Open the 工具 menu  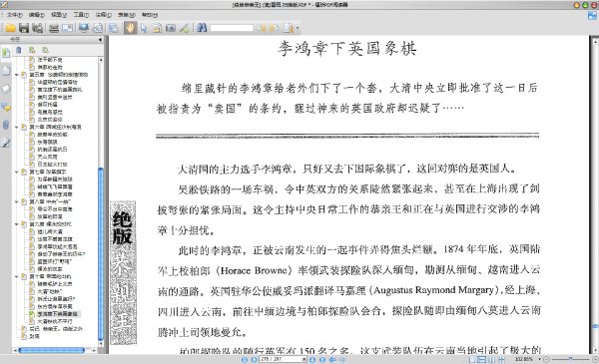tap(81, 15)
